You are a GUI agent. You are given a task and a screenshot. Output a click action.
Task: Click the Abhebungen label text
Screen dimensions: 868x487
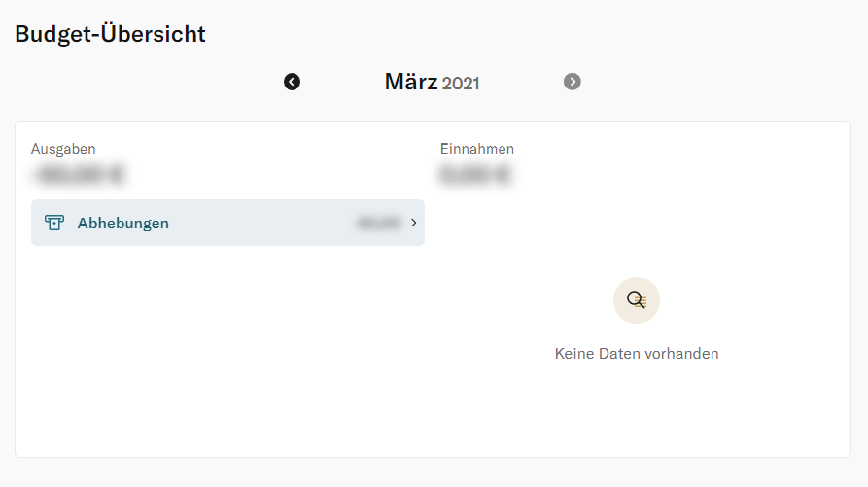pyautogui.click(x=122, y=223)
